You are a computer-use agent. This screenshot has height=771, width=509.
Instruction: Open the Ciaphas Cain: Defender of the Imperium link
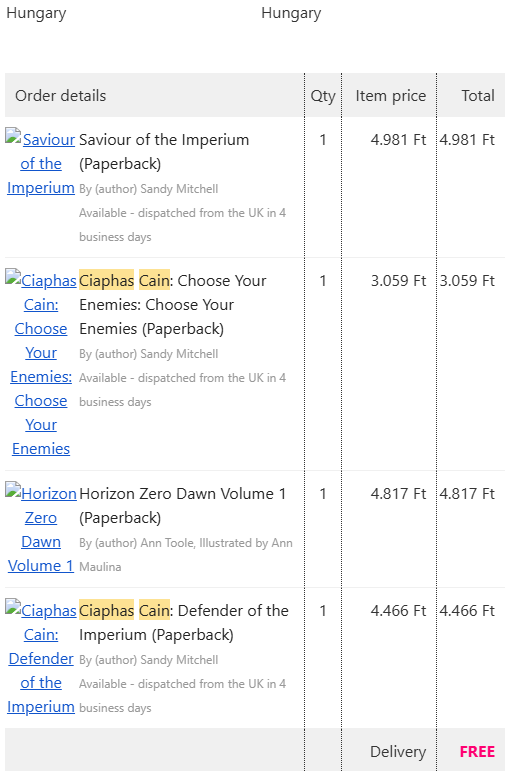coord(41,658)
